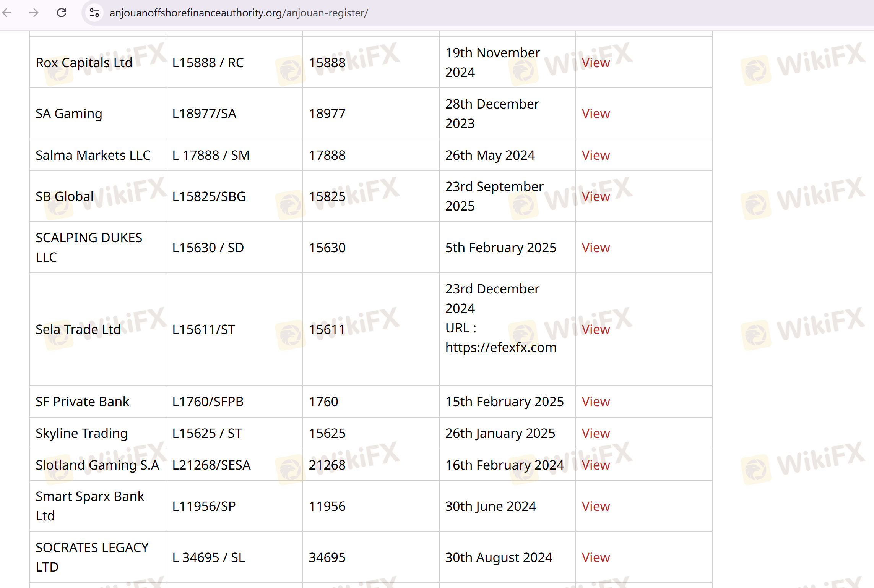Select the date '16th February 2024'
This screenshot has width=874, height=588.
pos(505,465)
